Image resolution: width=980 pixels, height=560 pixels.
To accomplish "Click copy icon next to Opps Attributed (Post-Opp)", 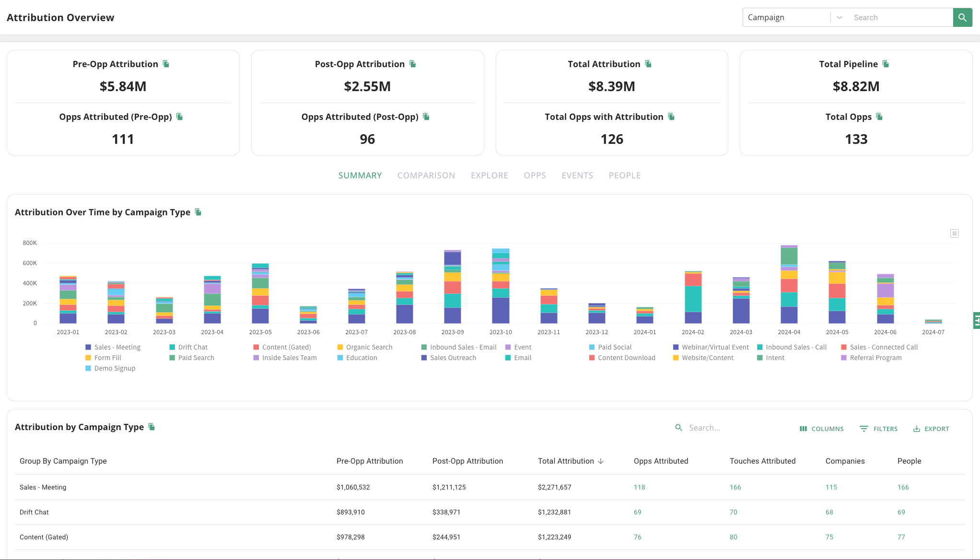I will 426,117.
